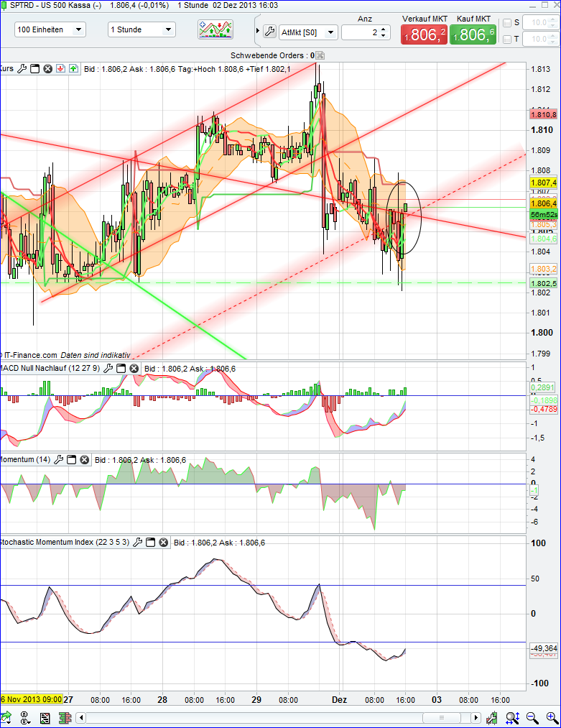Open the 1 Stunde timeframe dropdown
561x728 pixels.
[142, 29]
